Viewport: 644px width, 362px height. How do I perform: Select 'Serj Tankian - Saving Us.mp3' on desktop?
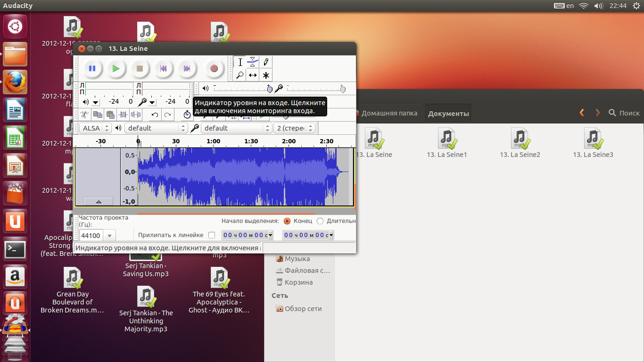[146, 270]
